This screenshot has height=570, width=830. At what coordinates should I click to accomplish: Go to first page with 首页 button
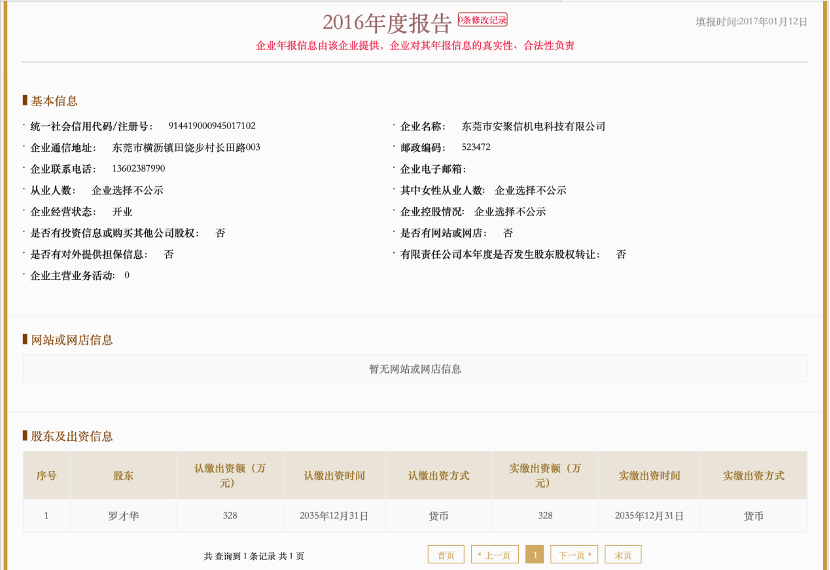point(446,555)
